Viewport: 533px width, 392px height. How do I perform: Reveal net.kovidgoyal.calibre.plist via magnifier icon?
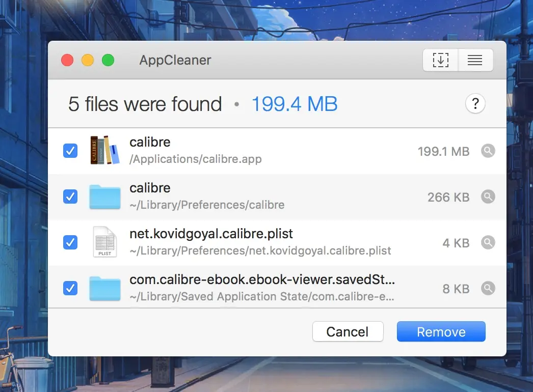[488, 242]
